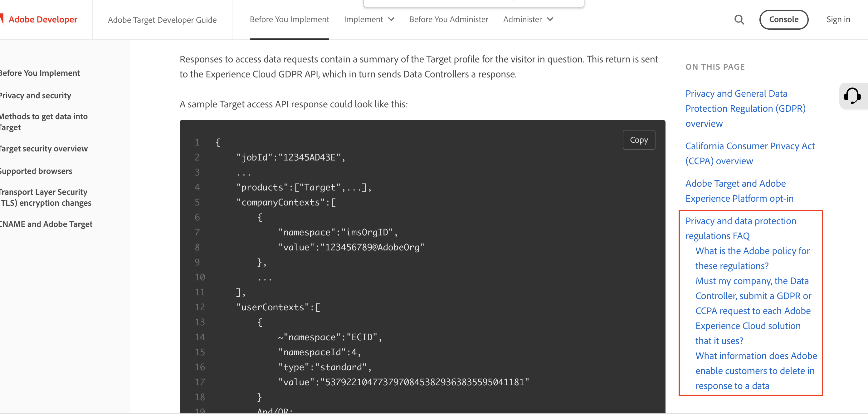
Task: Expand the Administer dropdown menu
Action: (x=528, y=20)
